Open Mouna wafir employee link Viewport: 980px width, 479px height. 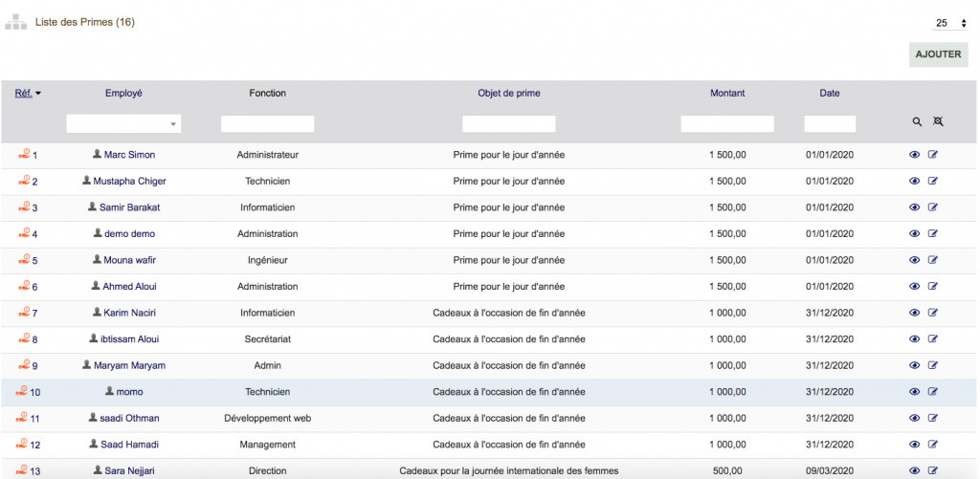(x=129, y=260)
